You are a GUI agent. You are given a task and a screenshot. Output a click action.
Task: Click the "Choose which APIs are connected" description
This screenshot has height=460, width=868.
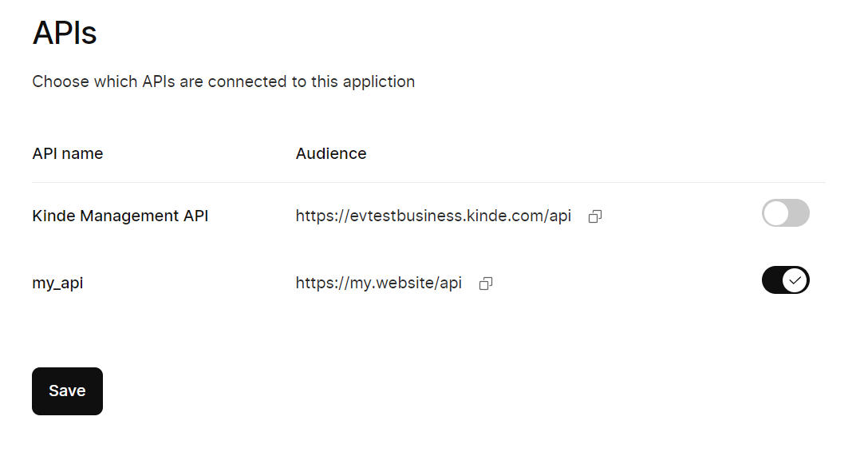pyautogui.click(x=223, y=81)
